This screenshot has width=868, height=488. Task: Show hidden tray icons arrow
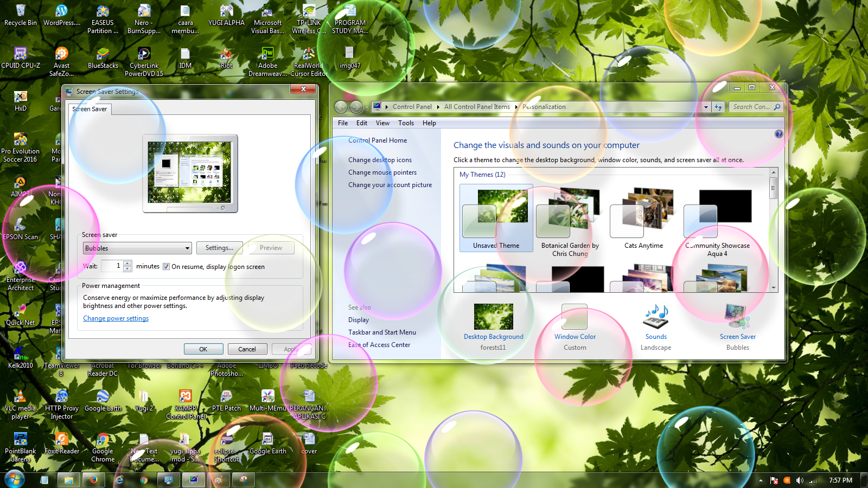761,480
